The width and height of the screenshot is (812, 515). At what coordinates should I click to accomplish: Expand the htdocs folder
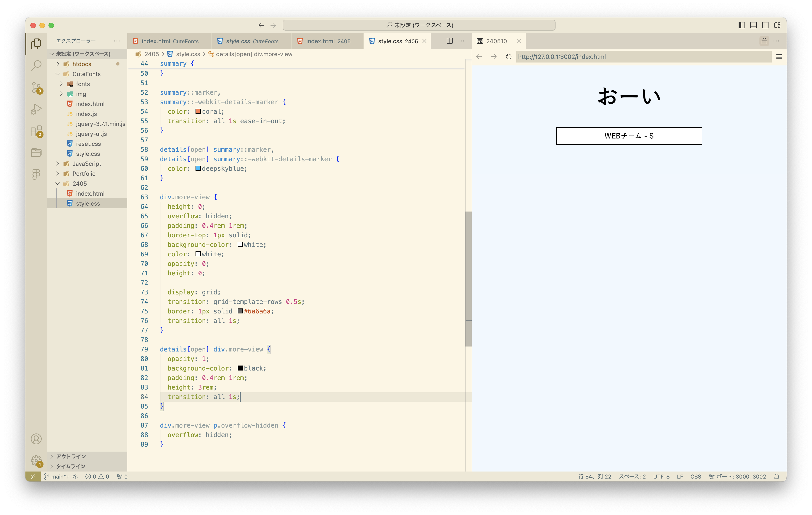coord(87,64)
